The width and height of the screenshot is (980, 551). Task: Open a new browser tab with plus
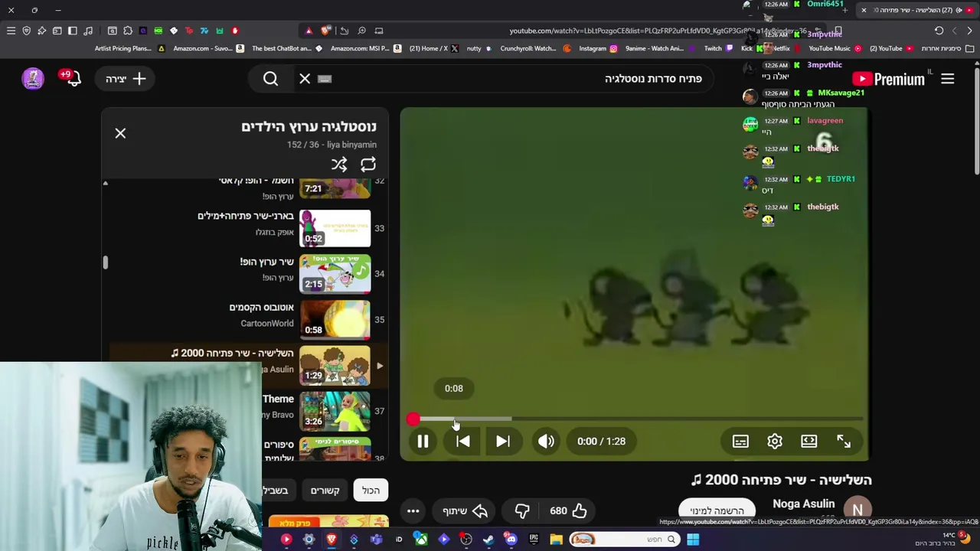click(845, 10)
